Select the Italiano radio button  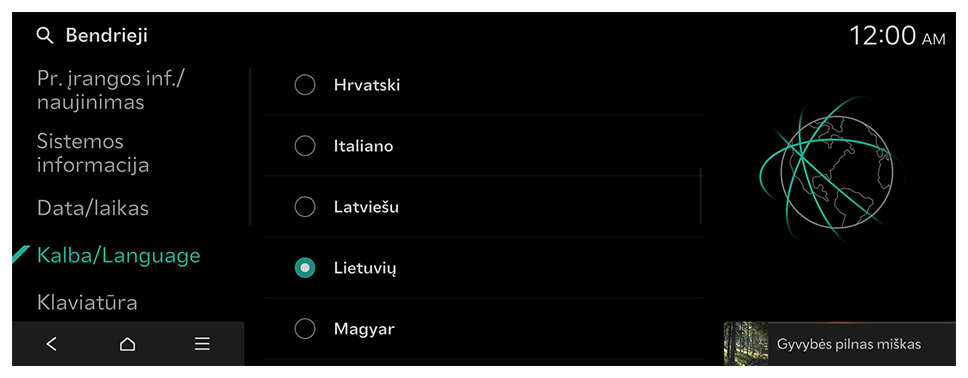pos(305,146)
